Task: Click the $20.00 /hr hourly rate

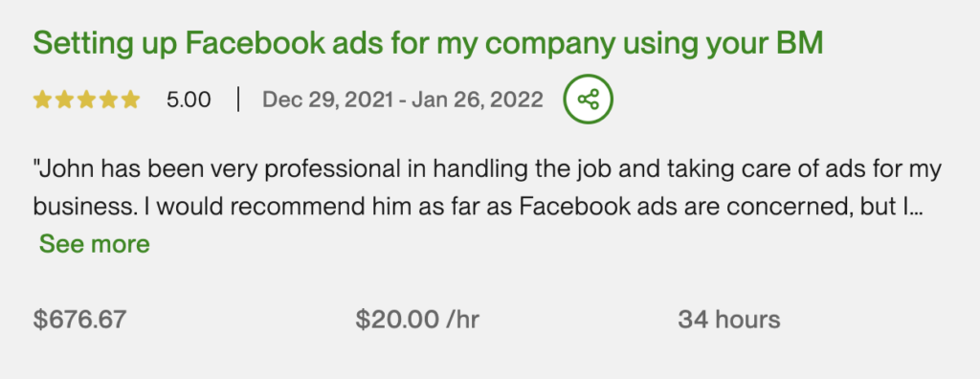Action: (417, 320)
